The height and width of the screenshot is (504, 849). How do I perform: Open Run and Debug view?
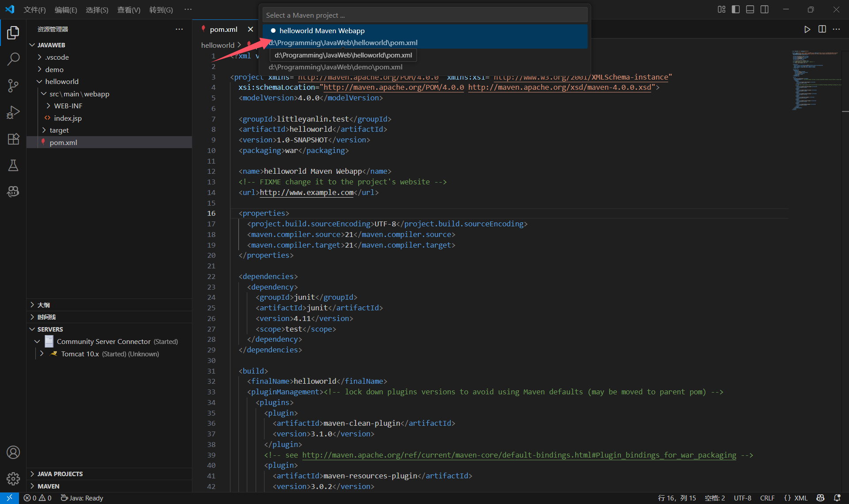[x=13, y=112]
